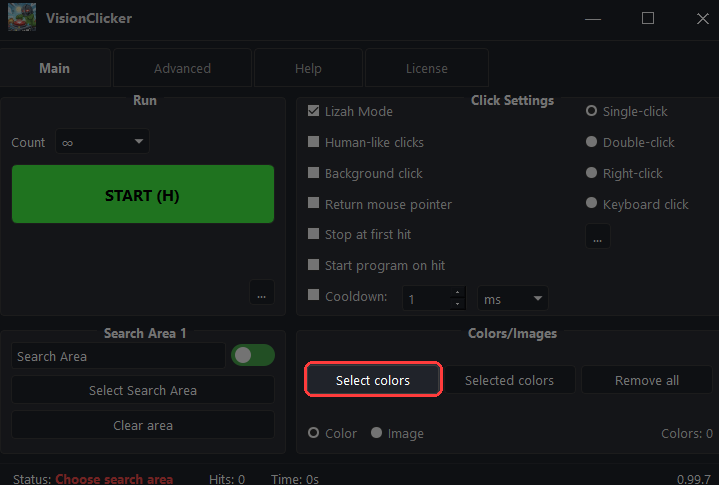Close the VisionClicker window

pos(702,19)
